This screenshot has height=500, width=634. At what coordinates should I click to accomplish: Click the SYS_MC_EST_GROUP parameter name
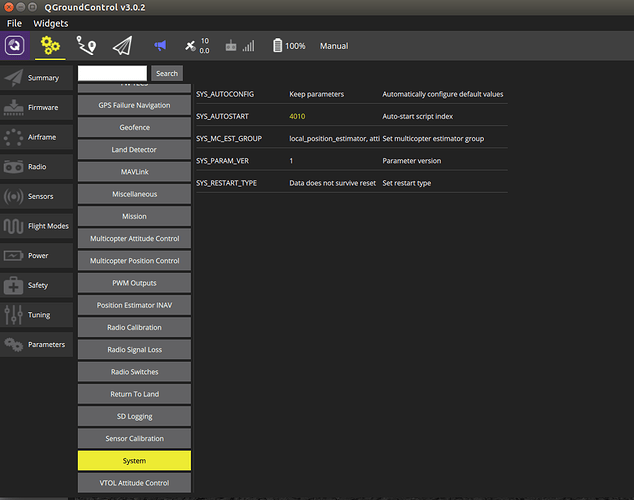pyautogui.click(x=229, y=139)
